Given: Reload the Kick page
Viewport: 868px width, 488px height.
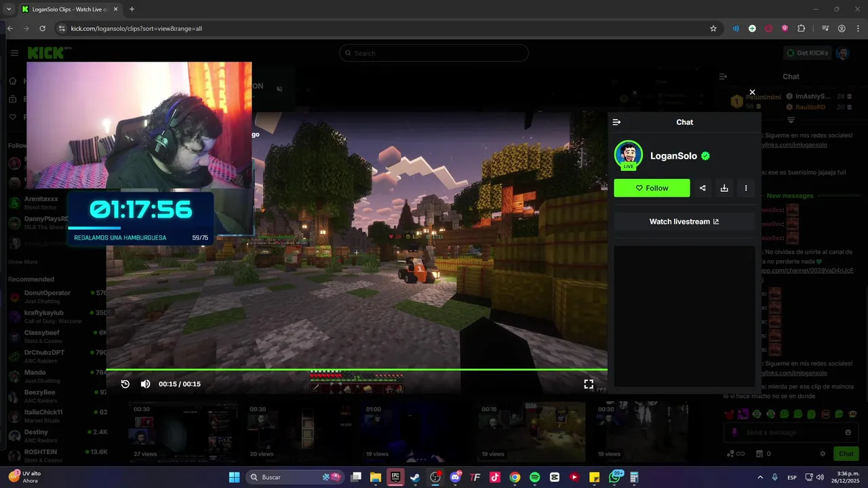Looking at the screenshot, I should pyautogui.click(x=42, y=28).
